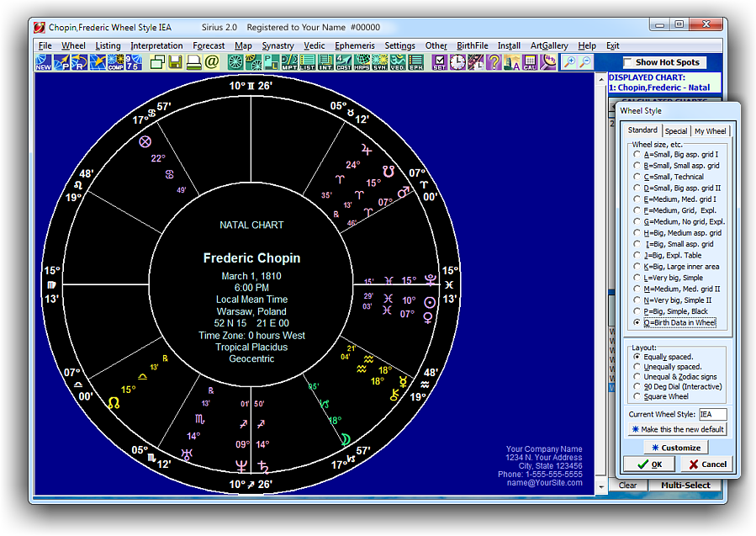The image size is (756, 536).
Task: Choose Equally spaced layout option
Action: pos(637,357)
